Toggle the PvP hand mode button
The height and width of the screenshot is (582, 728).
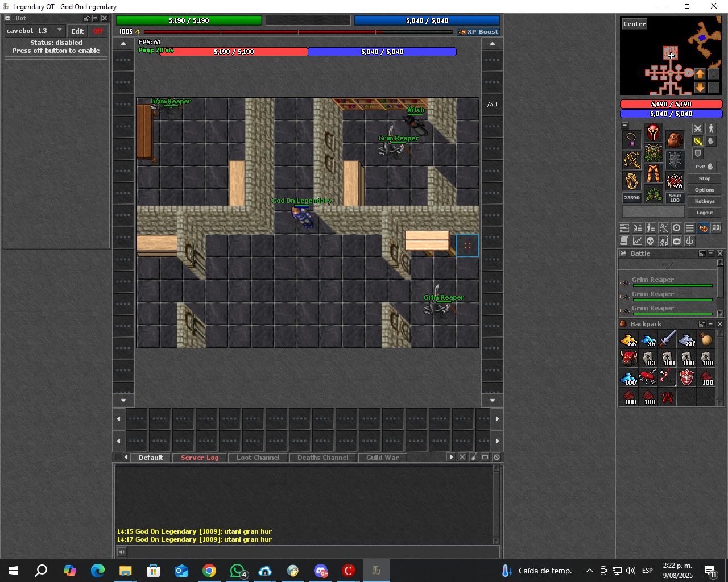(x=704, y=167)
